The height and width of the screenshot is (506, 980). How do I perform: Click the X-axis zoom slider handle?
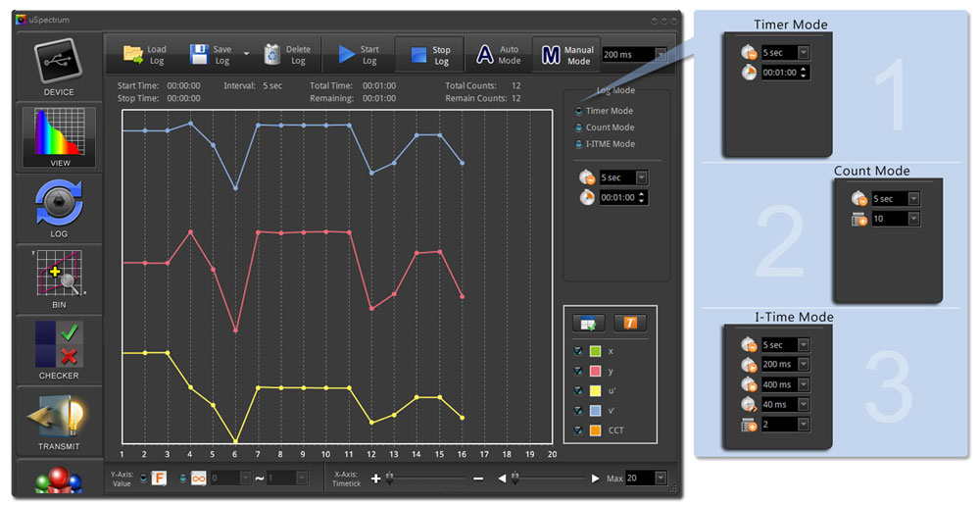coord(389,478)
